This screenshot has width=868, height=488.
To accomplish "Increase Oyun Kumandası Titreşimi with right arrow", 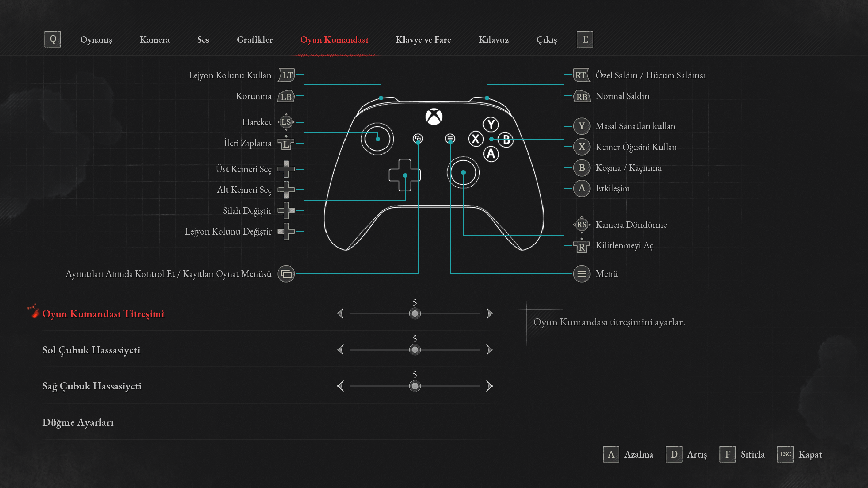I will click(x=489, y=313).
